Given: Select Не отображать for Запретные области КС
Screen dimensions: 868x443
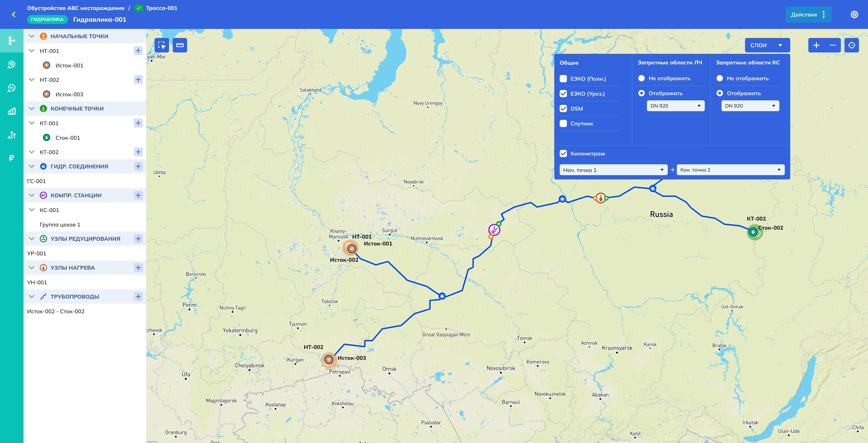Looking at the screenshot, I should (x=720, y=78).
